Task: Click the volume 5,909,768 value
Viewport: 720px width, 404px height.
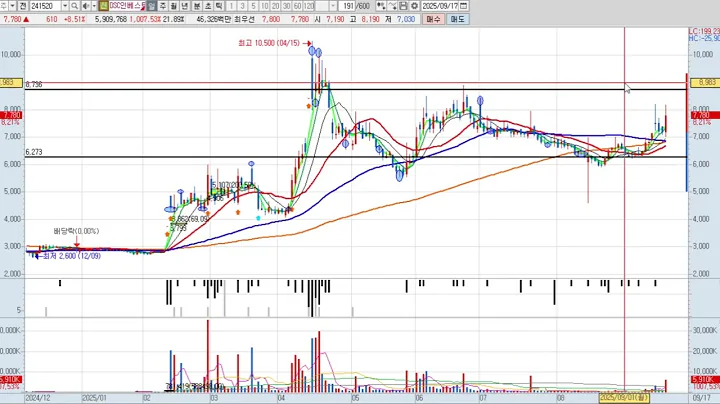Action: click(x=111, y=19)
